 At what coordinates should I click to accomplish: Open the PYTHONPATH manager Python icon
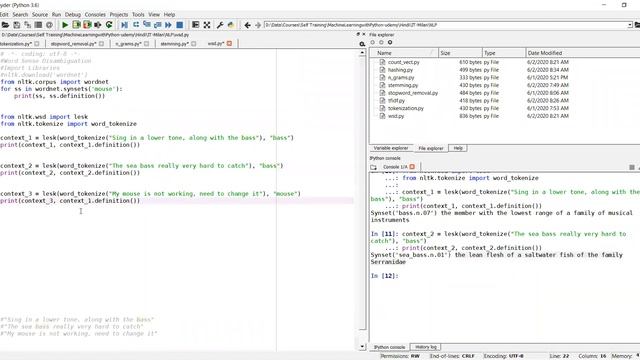231,25
